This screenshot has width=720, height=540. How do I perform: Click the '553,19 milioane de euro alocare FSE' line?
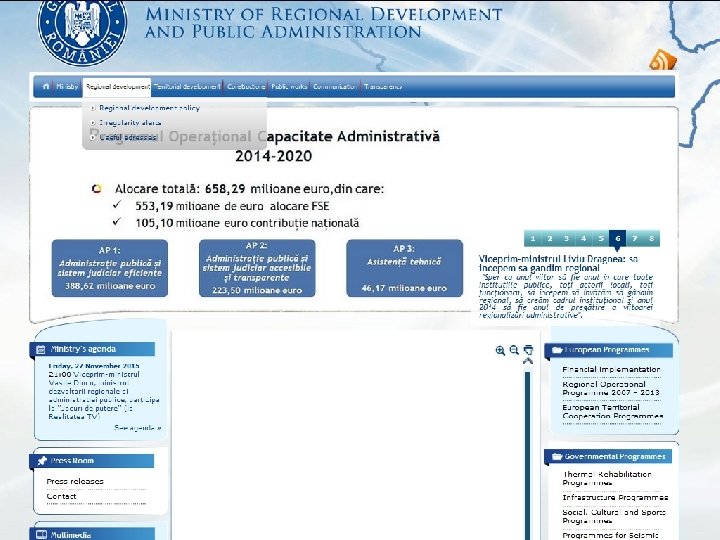[232, 206]
